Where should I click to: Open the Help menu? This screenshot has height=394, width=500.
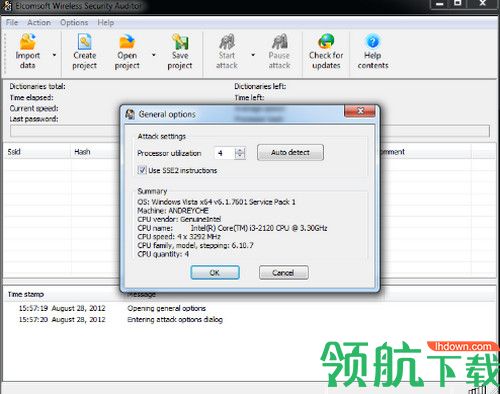106,23
